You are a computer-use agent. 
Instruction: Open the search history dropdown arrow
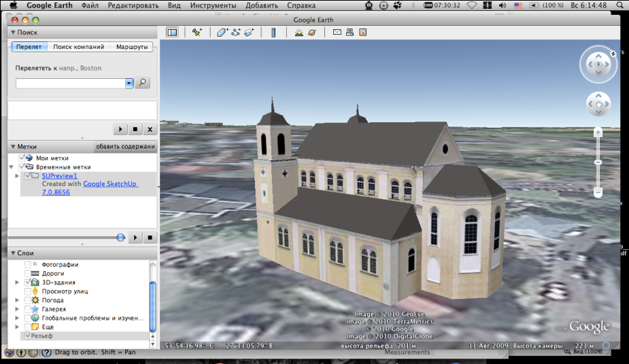pos(129,83)
